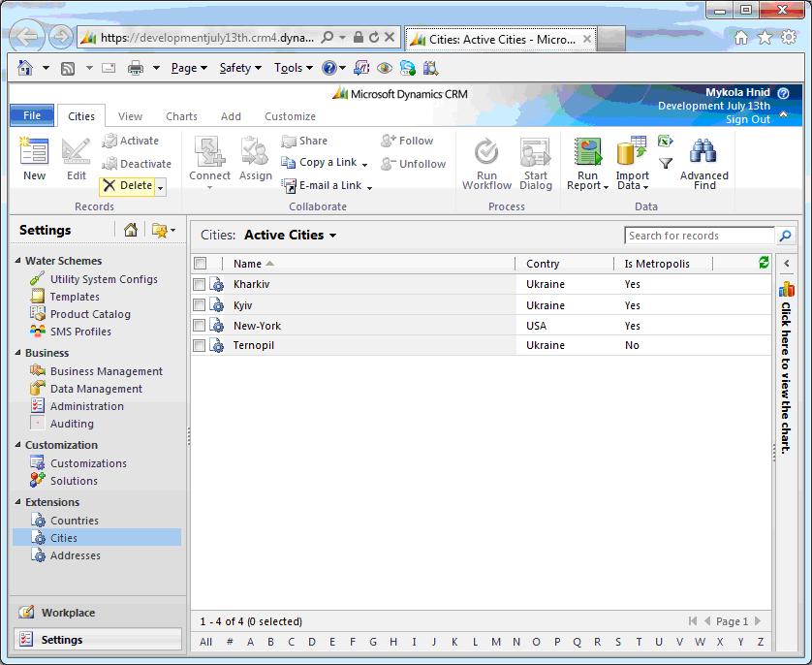The height and width of the screenshot is (665, 812).
Task: Open the Run Report tool
Action: [x=588, y=163]
